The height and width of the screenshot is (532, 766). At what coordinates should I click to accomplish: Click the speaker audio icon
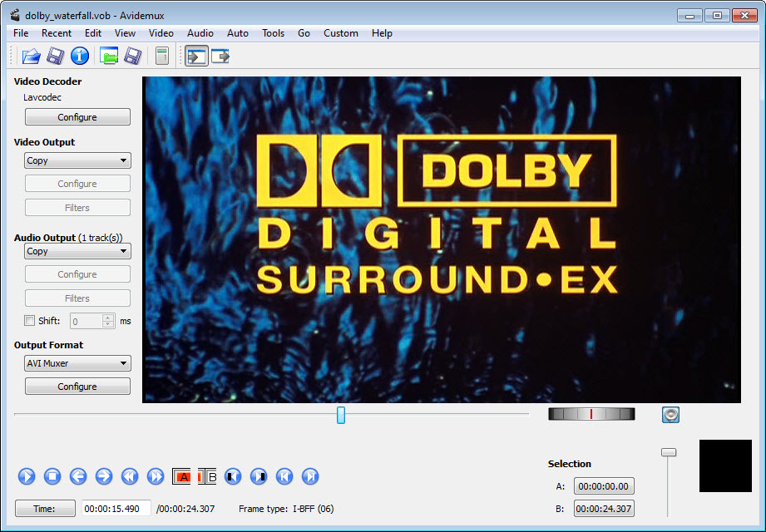(670, 415)
